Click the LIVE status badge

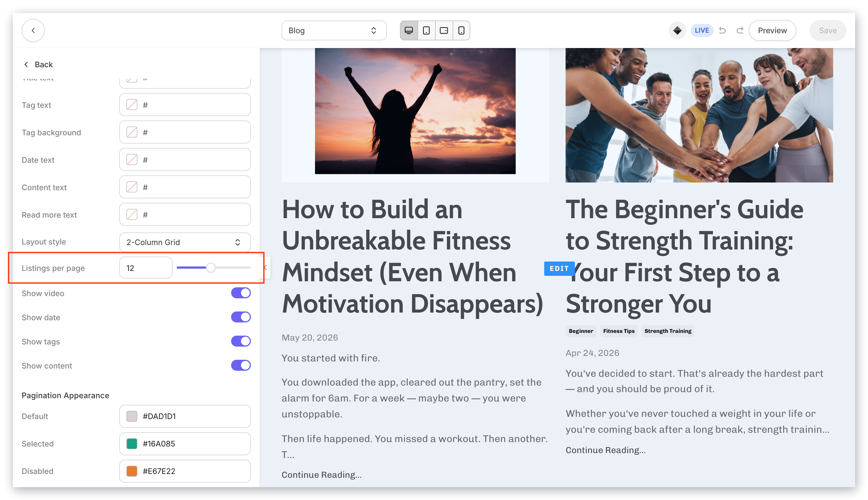(701, 30)
